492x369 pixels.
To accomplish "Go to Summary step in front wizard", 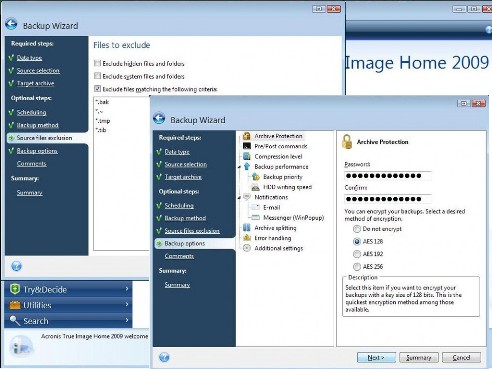I will coord(177,285).
